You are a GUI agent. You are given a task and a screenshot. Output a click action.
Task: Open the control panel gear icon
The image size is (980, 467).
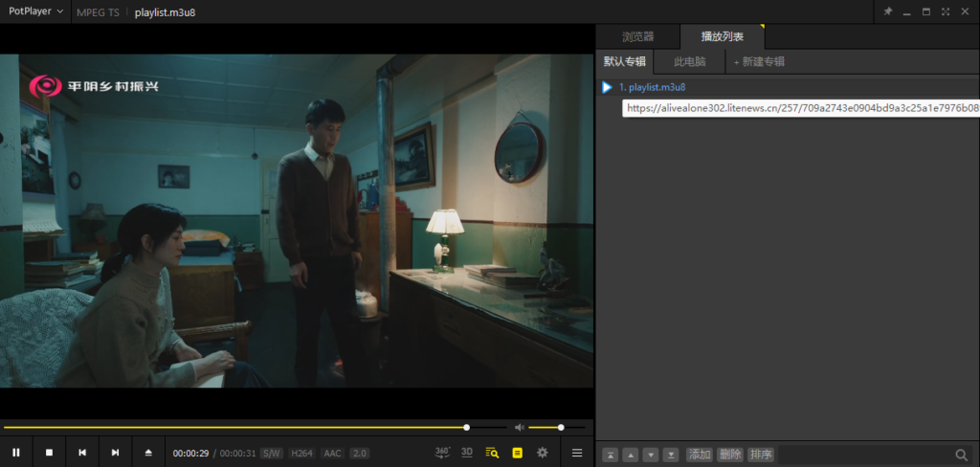pyautogui.click(x=543, y=453)
